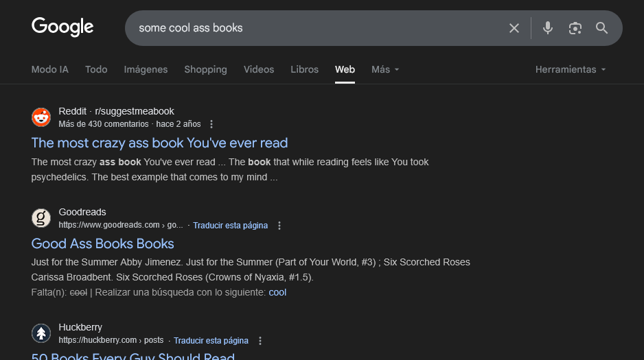The height and width of the screenshot is (360, 644).
Task: Open more options for Huckberry result
Action: (260, 341)
